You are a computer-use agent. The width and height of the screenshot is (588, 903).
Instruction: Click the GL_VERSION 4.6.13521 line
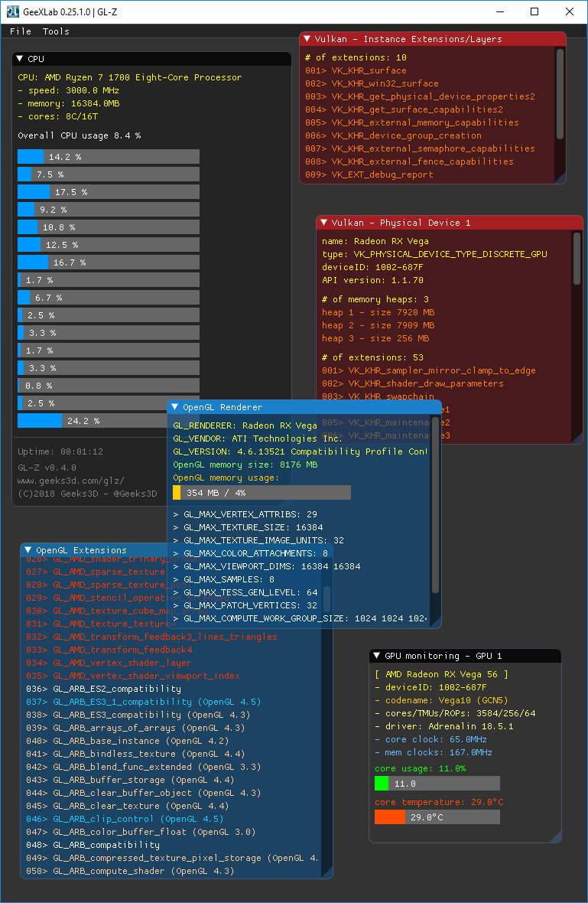coord(300,451)
